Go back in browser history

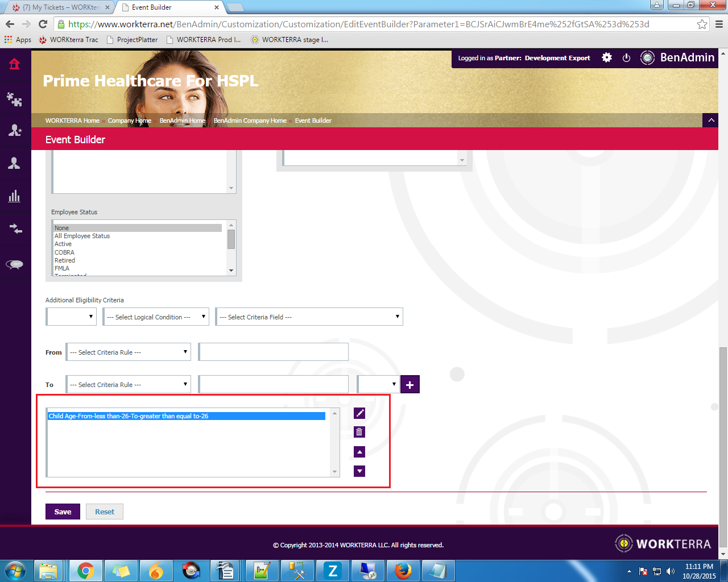(10, 24)
